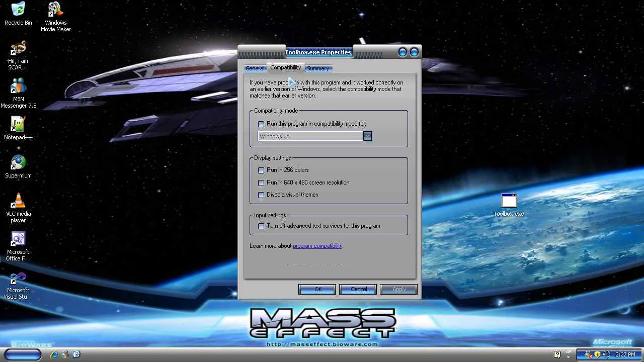Image resolution: width=644 pixels, height=362 pixels.
Task: Launch Internet Explorer from the quick launch bar
Action: [x=54, y=354]
